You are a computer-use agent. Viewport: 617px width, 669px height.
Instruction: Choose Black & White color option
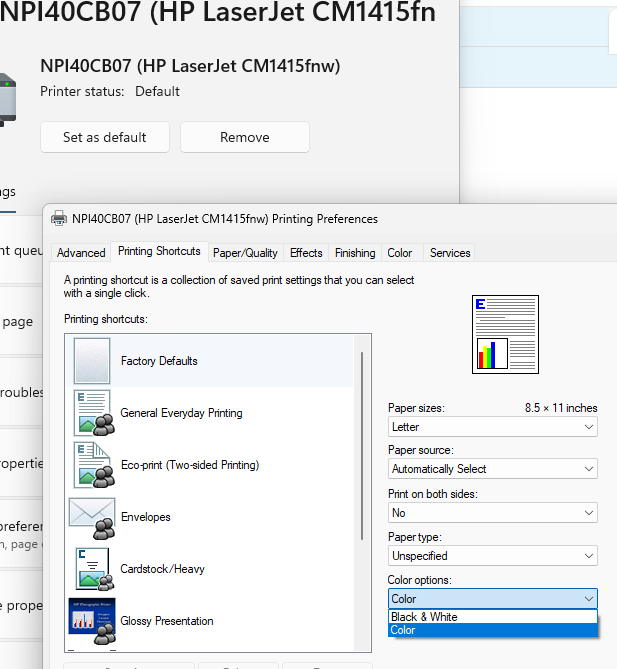492,617
